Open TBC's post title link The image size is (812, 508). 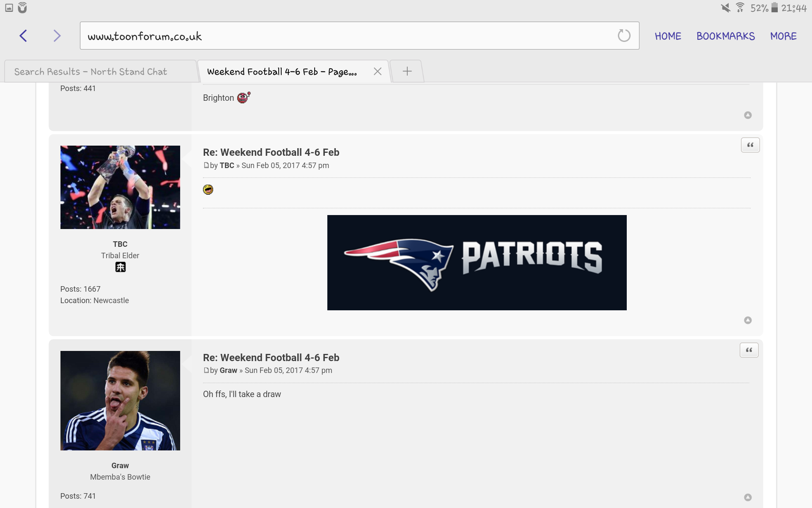(271, 152)
